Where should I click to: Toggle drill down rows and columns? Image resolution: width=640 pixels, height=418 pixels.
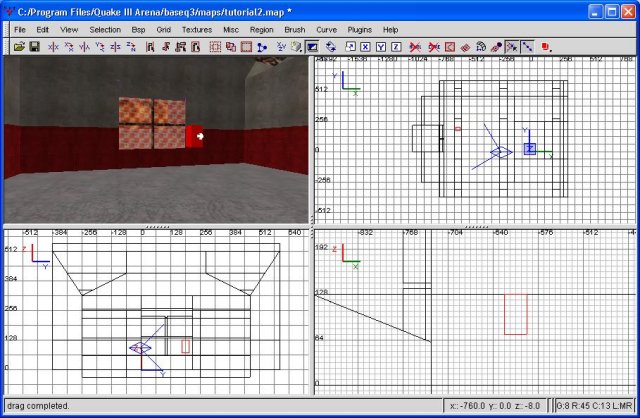(x=527, y=47)
